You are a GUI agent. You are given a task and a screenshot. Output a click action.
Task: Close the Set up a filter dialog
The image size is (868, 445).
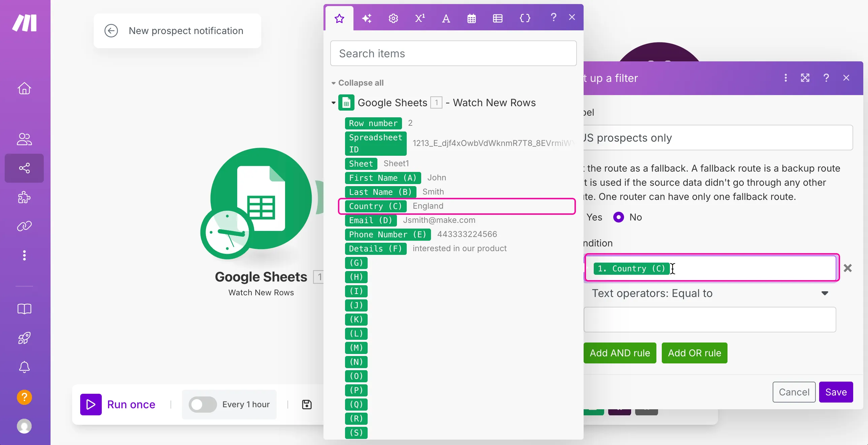pos(846,78)
